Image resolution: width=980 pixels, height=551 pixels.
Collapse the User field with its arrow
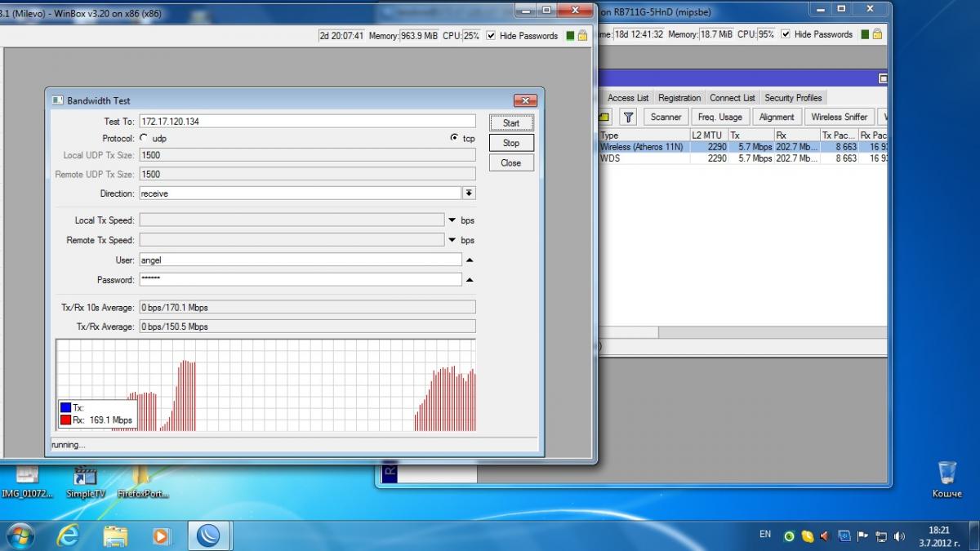tap(469, 260)
